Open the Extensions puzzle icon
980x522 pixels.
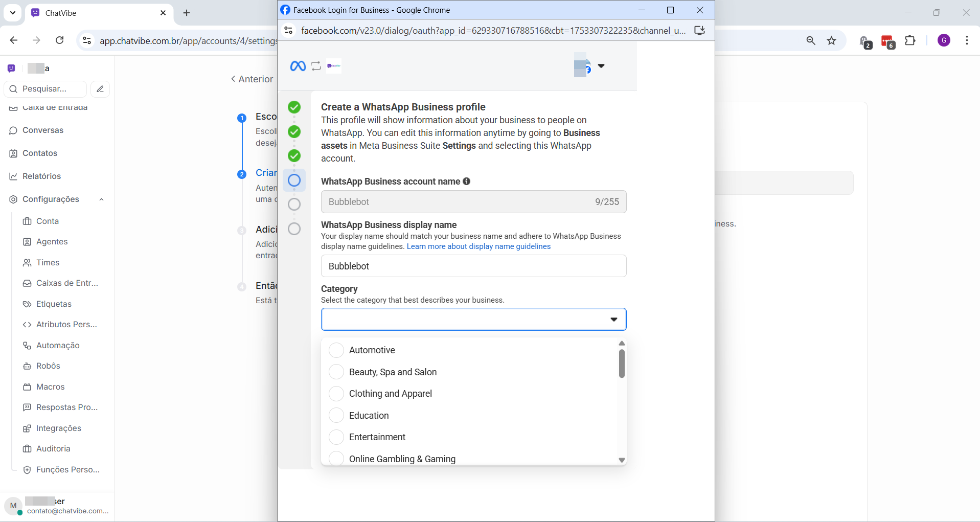(x=910, y=41)
